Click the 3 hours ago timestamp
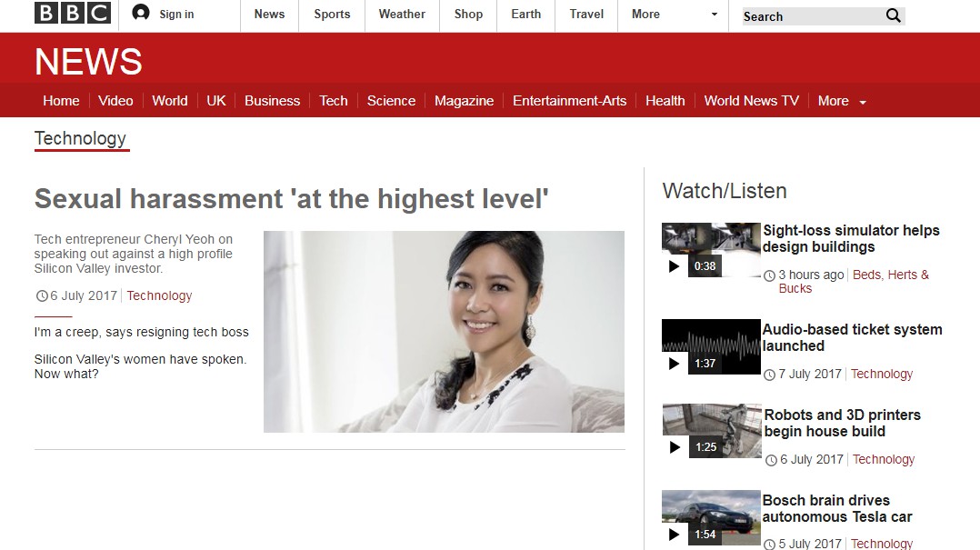980x550 pixels. pyautogui.click(x=811, y=275)
